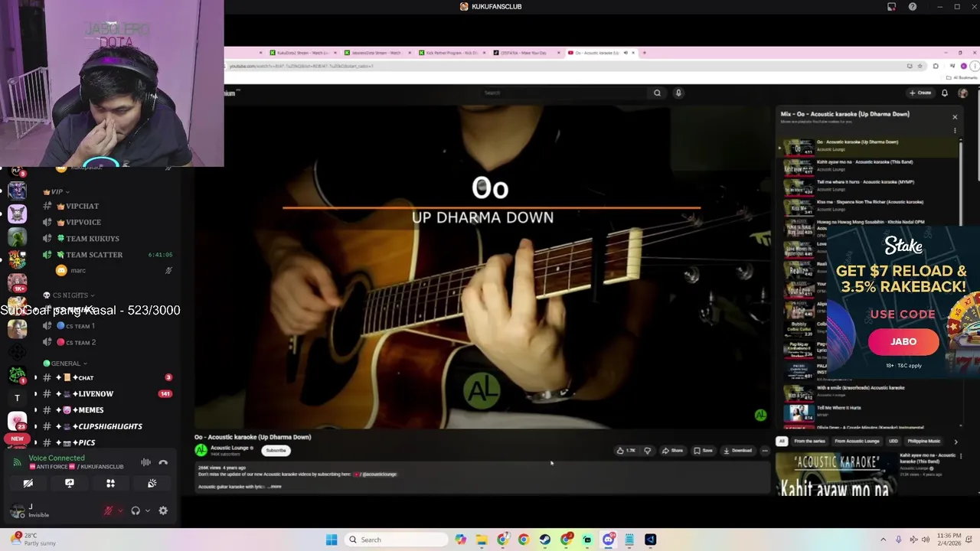Select 'From Acoustic Lounge' filter chip
Image resolution: width=980 pixels, height=551 pixels.
(857, 442)
